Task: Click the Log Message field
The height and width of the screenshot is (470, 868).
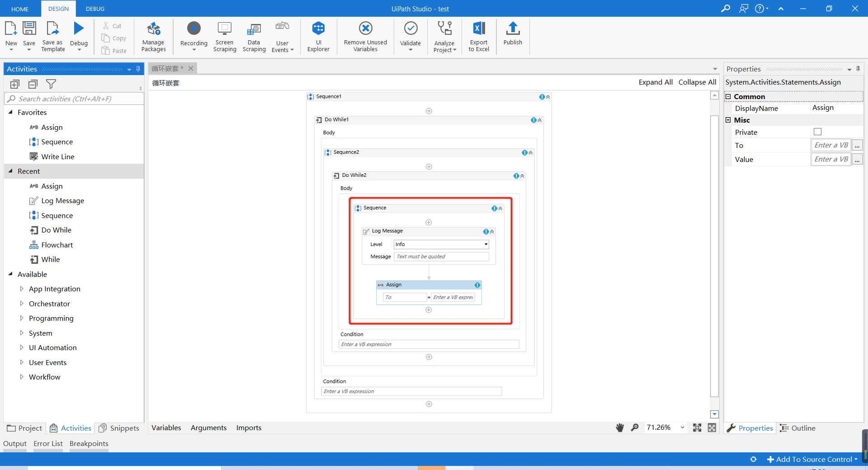Action: [x=441, y=256]
